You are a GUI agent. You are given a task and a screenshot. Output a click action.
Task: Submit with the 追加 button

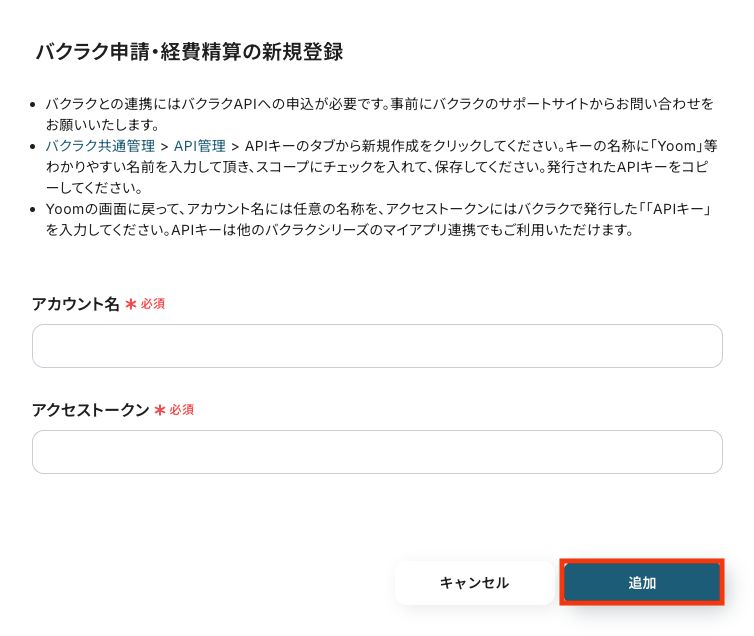click(x=642, y=583)
